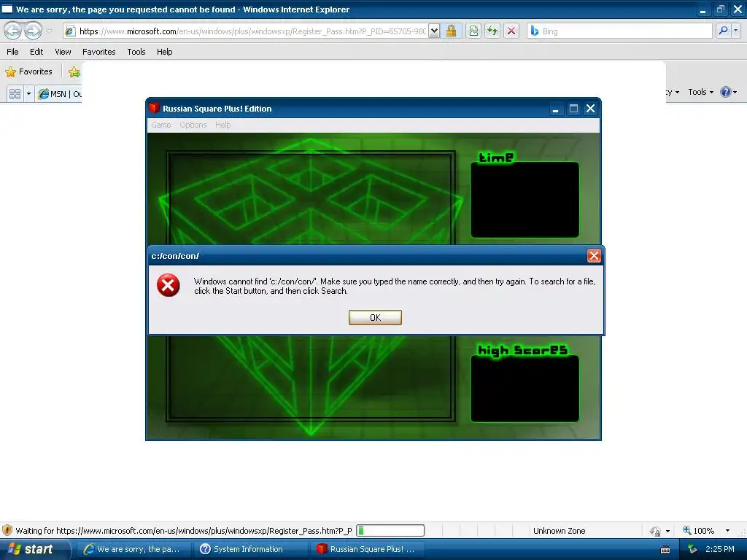The height and width of the screenshot is (560, 747).
Task: Open the View menu in Internet Explorer
Action: point(63,52)
